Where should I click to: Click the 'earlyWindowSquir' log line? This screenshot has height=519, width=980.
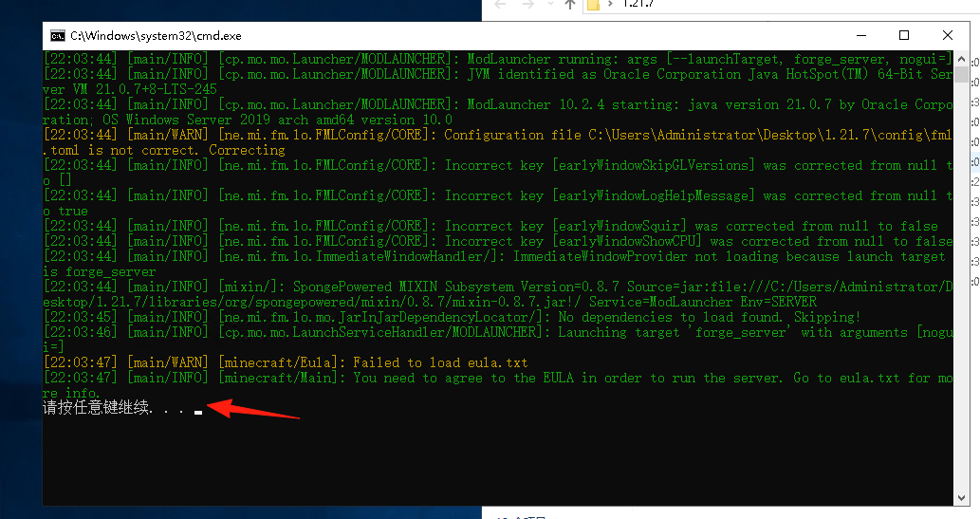(x=490, y=226)
